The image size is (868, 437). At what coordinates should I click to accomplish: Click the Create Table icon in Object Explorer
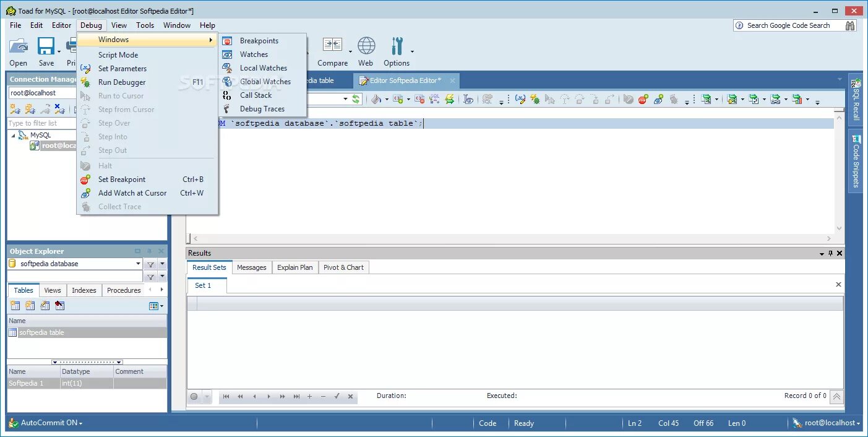[15, 306]
